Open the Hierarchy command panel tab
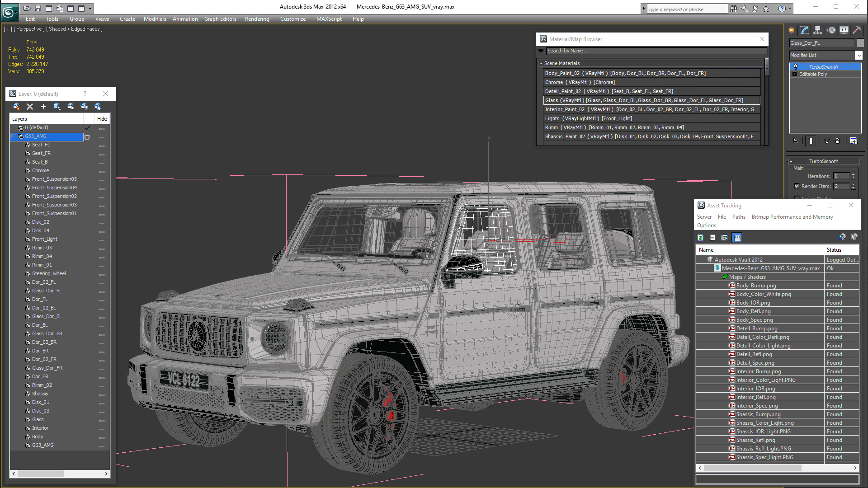This screenshot has height=488, width=868. pyautogui.click(x=817, y=30)
